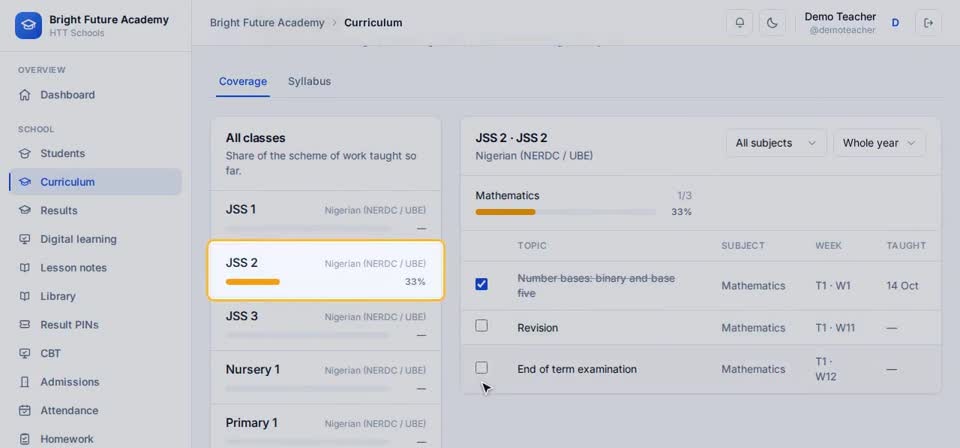Screen dimensions: 960x448
Task: Check End of term examination checkbox
Action: coord(482,367)
